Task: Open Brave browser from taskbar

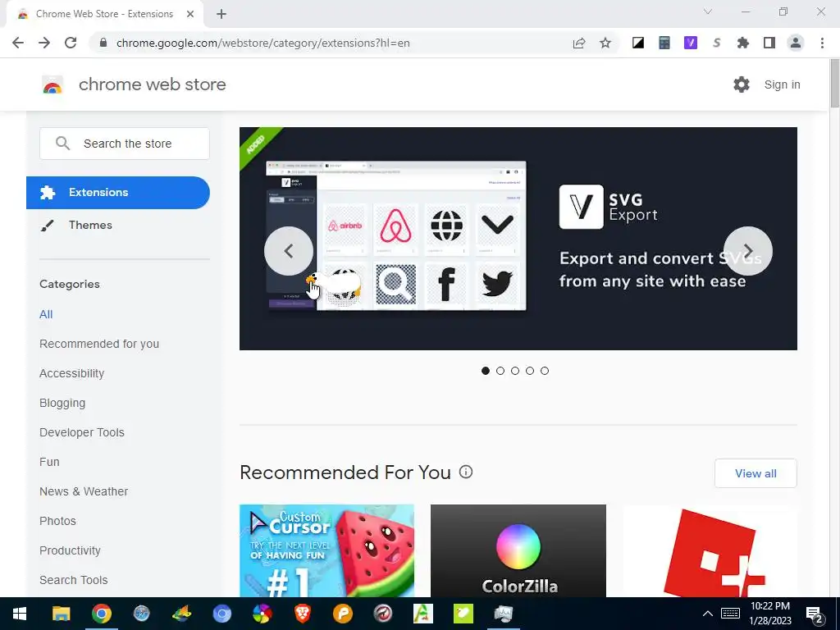Action: coord(303,614)
